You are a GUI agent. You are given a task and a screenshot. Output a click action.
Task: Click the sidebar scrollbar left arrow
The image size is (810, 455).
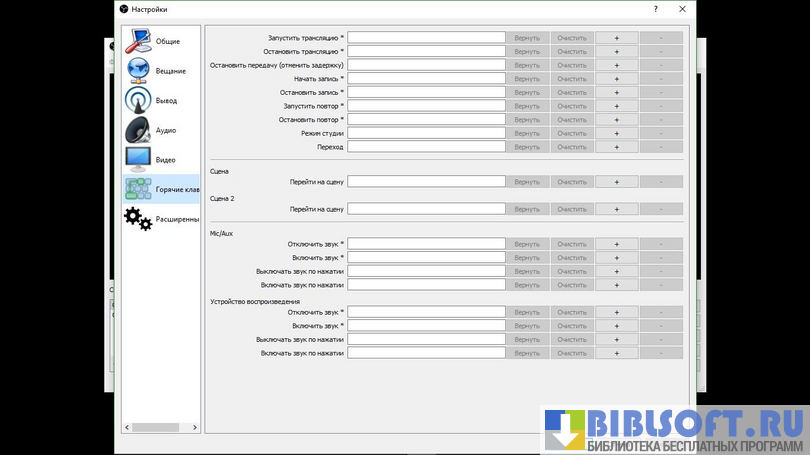(x=127, y=428)
